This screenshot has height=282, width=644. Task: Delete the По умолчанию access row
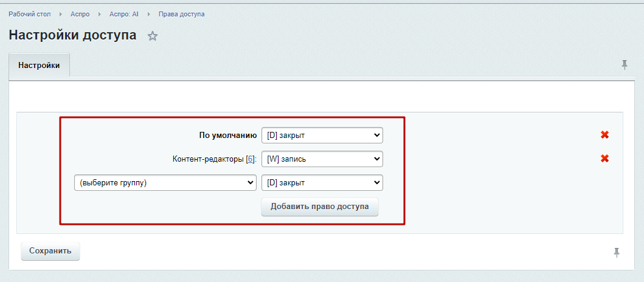604,135
